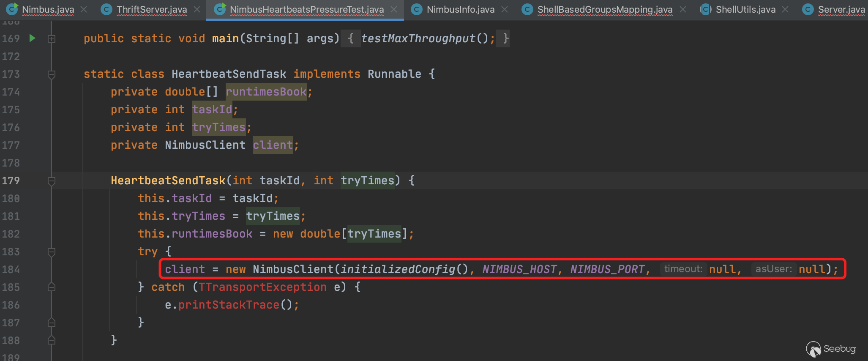Switch to the Nimbus.java tab
The height and width of the screenshot is (361, 868).
coord(48,9)
